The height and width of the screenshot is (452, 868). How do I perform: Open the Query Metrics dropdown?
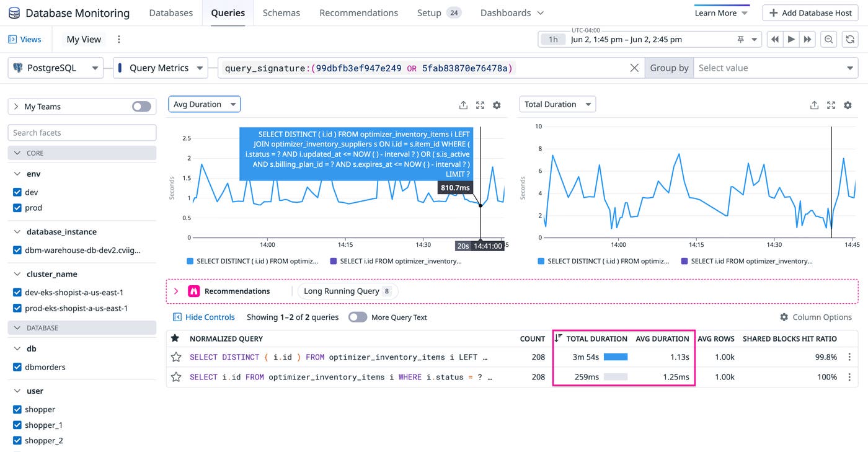click(x=160, y=68)
